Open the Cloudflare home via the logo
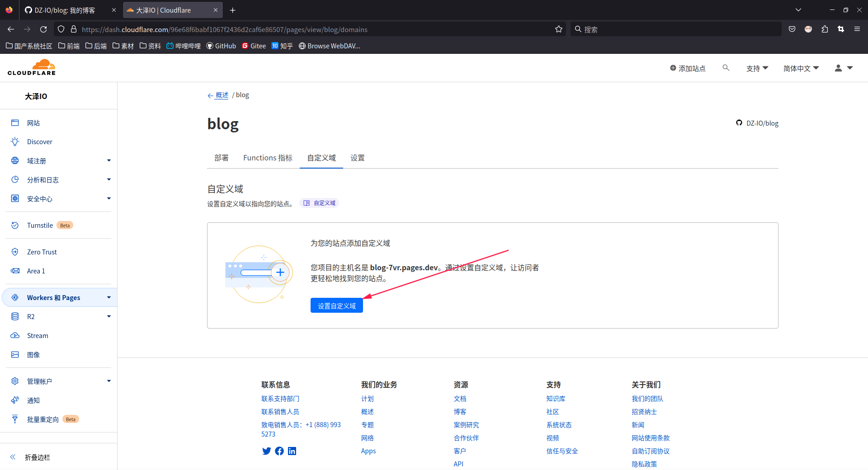 [x=32, y=67]
